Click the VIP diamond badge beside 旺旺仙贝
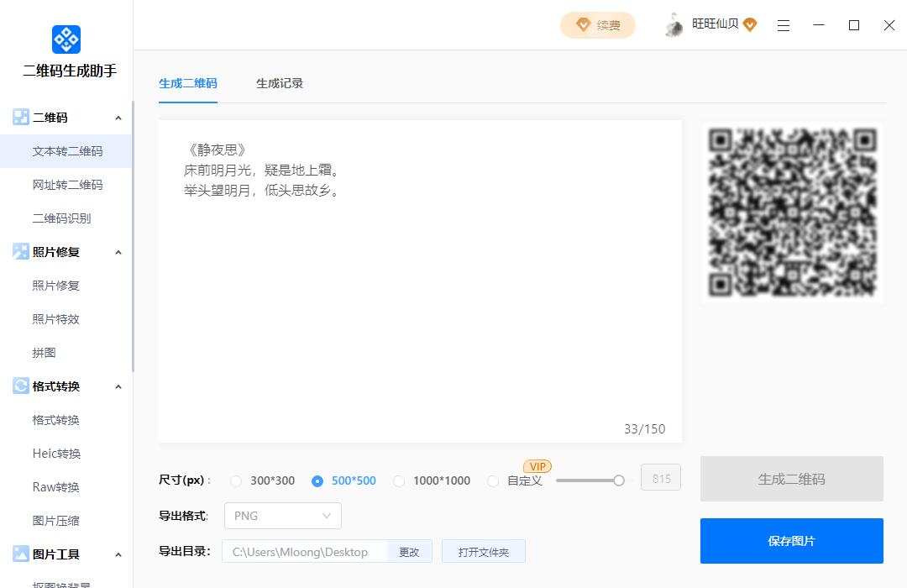Screen dimensions: 907x588 (x=750, y=25)
